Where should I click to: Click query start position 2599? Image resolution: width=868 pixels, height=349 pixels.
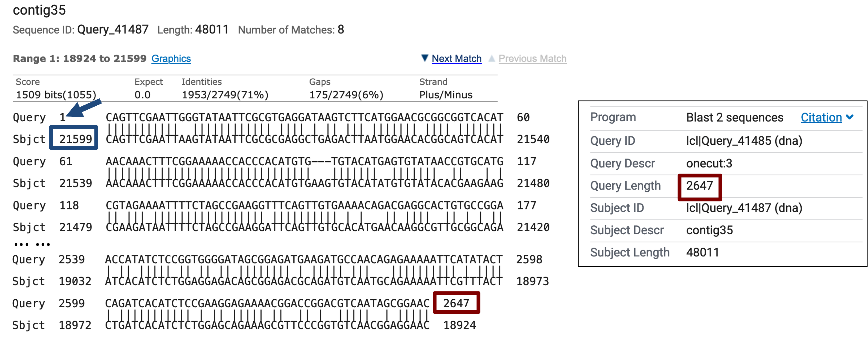point(71,303)
